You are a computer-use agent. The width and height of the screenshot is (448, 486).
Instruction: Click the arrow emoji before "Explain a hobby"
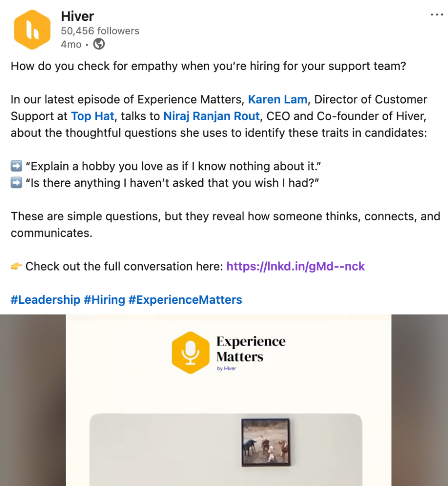[x=17, y=167]
